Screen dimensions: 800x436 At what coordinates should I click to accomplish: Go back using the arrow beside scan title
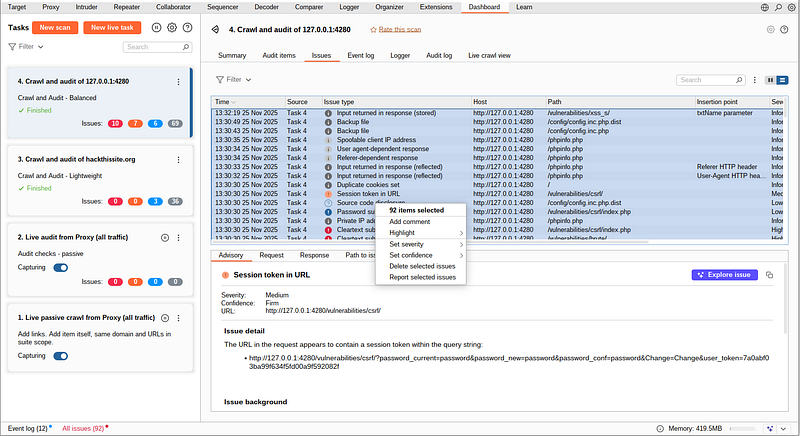coord(215,30)
